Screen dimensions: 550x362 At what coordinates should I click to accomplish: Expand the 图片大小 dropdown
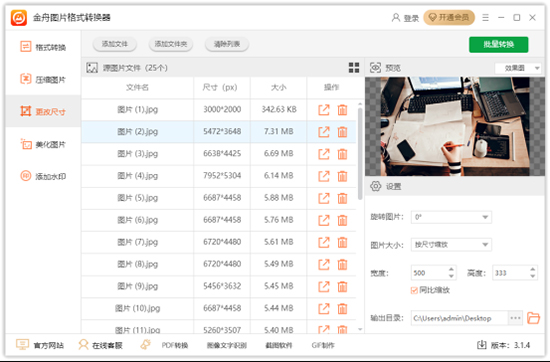(x=451, y=244)
